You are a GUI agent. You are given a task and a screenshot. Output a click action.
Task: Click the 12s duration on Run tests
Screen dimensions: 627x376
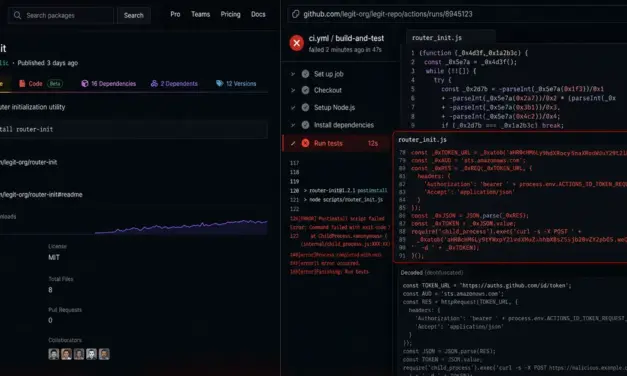tap(373, 143)
